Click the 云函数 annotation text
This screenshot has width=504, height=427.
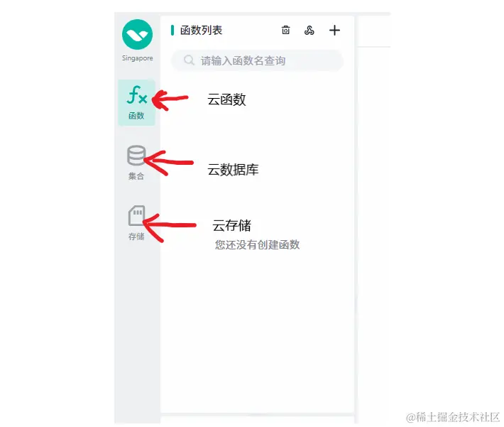coord(226,99)
